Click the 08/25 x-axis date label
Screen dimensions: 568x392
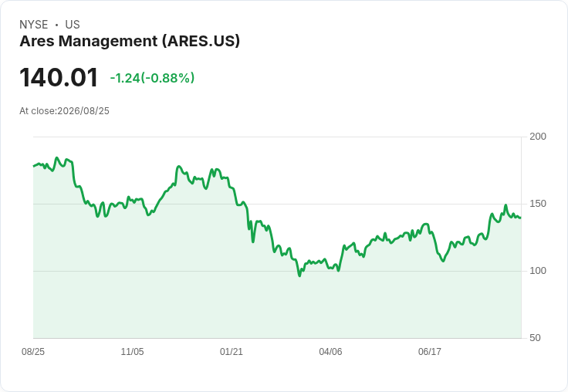tap(33, 351)
